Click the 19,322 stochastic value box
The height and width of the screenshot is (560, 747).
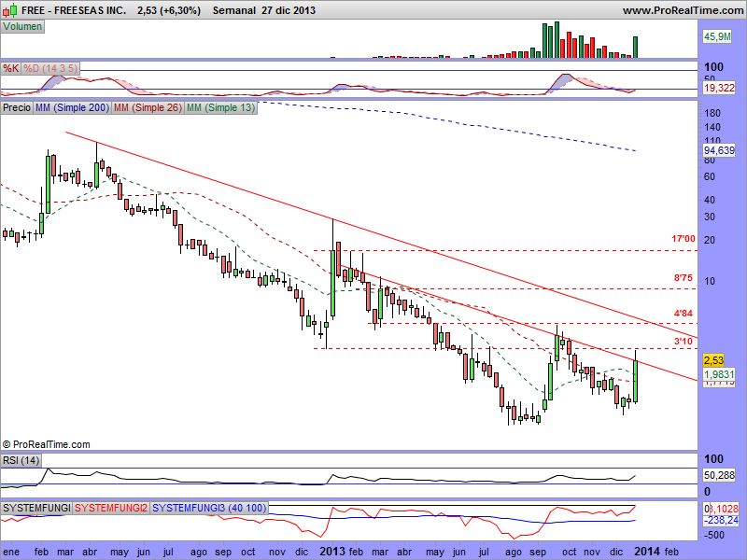coord(719,88)
